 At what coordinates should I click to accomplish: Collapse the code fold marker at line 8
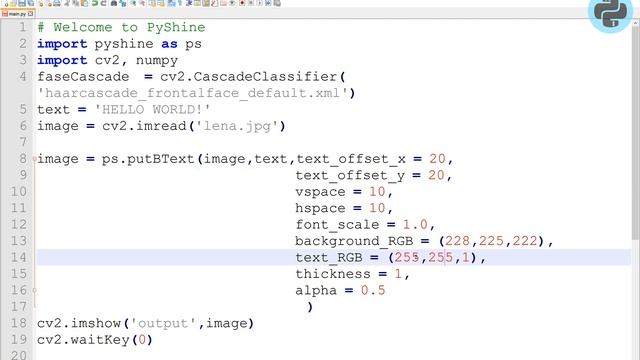point(34,159)
